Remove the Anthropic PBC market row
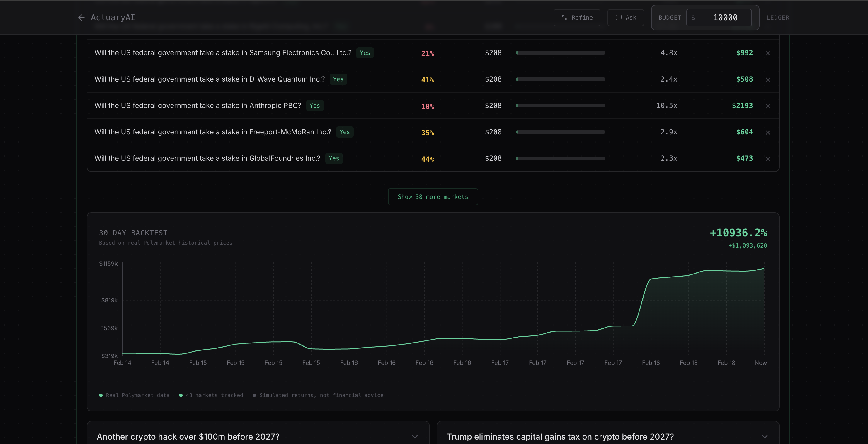This screenshot has height=444, width=868. click(x=767, y=106)
